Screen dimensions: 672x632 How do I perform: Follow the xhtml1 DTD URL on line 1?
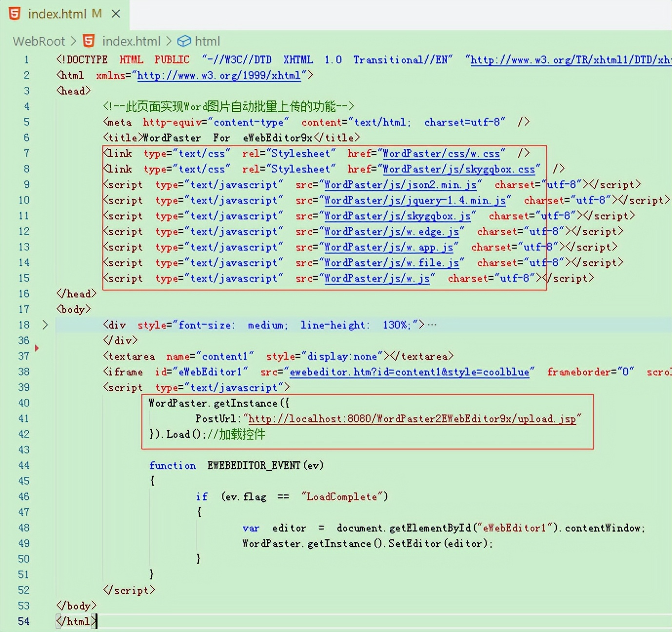tap(571, 60)
